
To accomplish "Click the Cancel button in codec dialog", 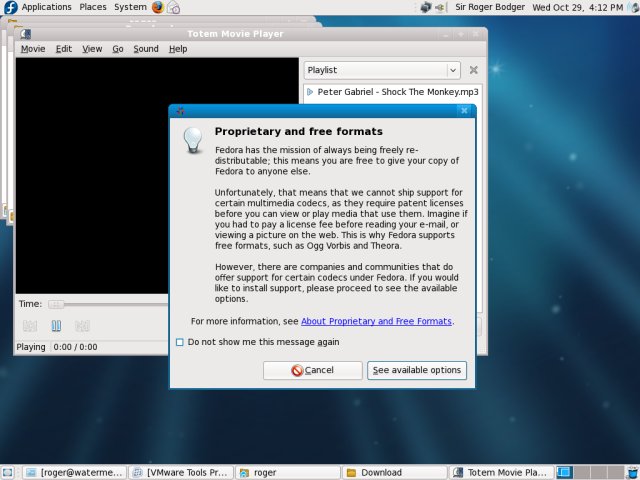I will [x=313, y=370].
